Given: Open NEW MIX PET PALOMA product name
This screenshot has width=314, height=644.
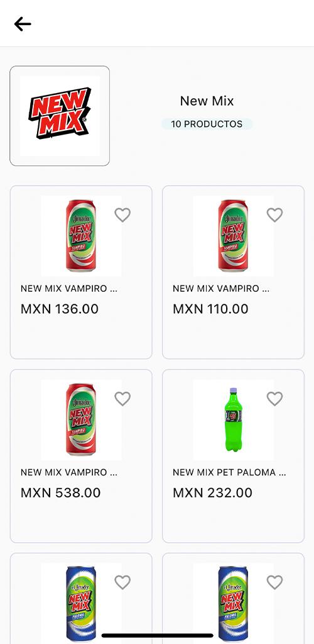Looking at the screenshot, I should [230, 472].
